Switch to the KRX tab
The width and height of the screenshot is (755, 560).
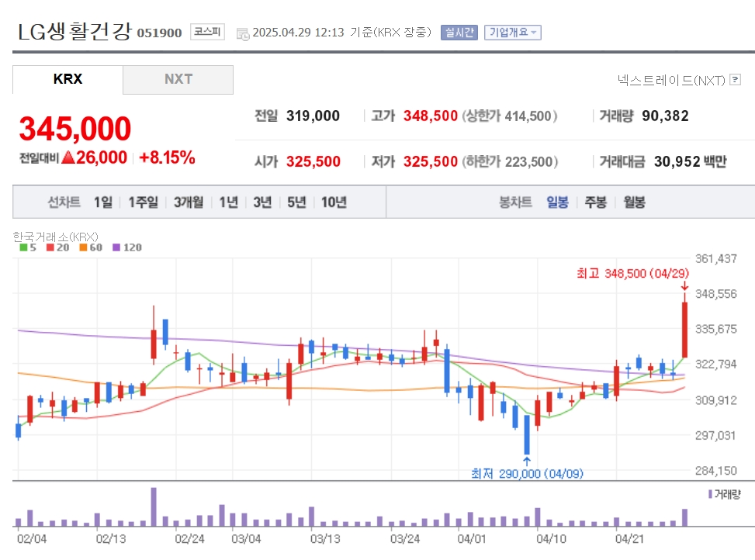(68, 79)
